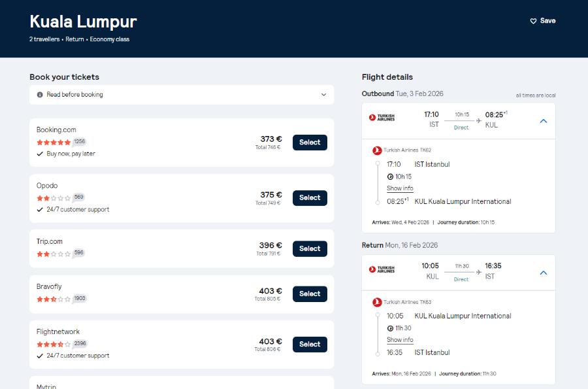The image size is (588, 389).
Task: Click the 'Journey duration: 10h 15' text
Action: tap(466, 222)
